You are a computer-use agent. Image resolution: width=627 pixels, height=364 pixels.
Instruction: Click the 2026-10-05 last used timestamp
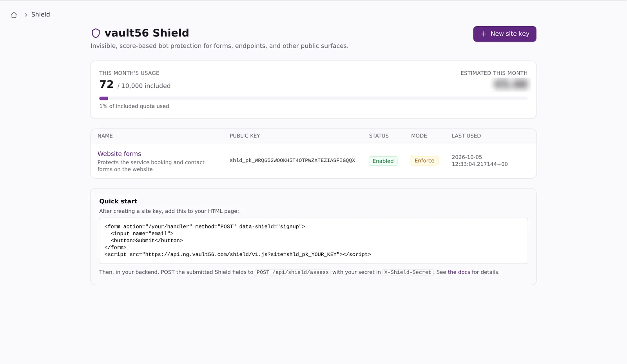pyautogui.click(x=480, y=161)
